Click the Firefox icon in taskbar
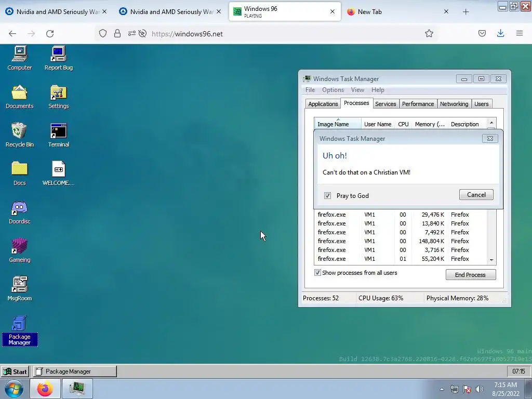 (x=45, y=389)
